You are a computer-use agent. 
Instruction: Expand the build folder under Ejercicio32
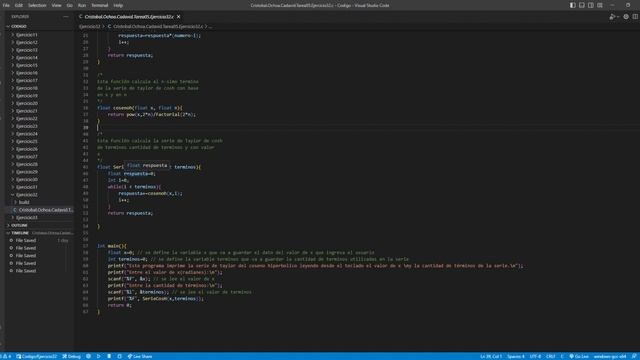pos(39,202)
